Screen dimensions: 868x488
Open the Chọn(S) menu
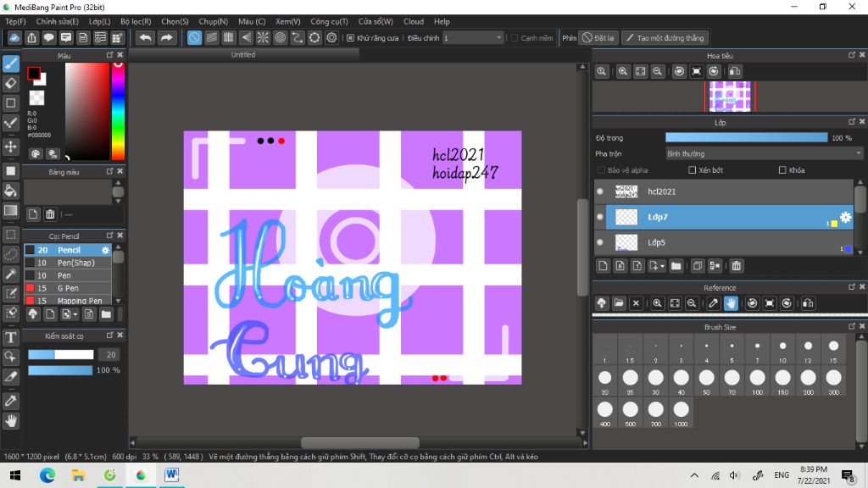pyautogui.click(x=175, y=21)
